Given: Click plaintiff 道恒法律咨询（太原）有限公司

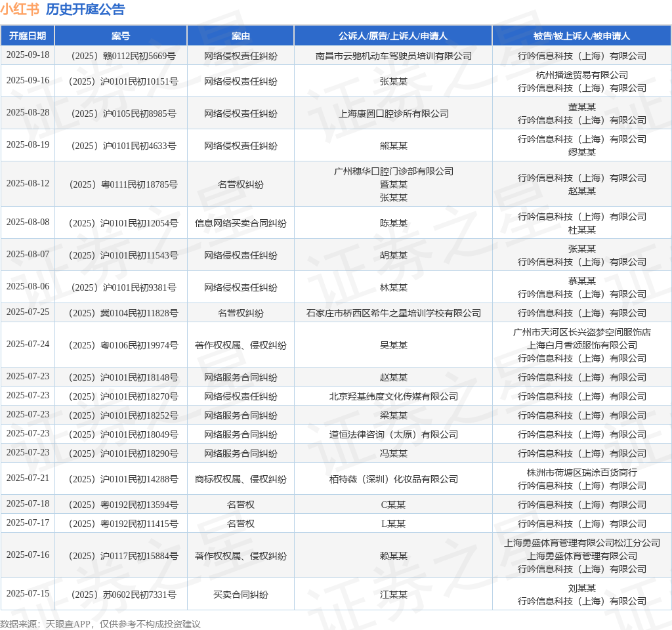Looking at the screenshot, I should point(393,434).
